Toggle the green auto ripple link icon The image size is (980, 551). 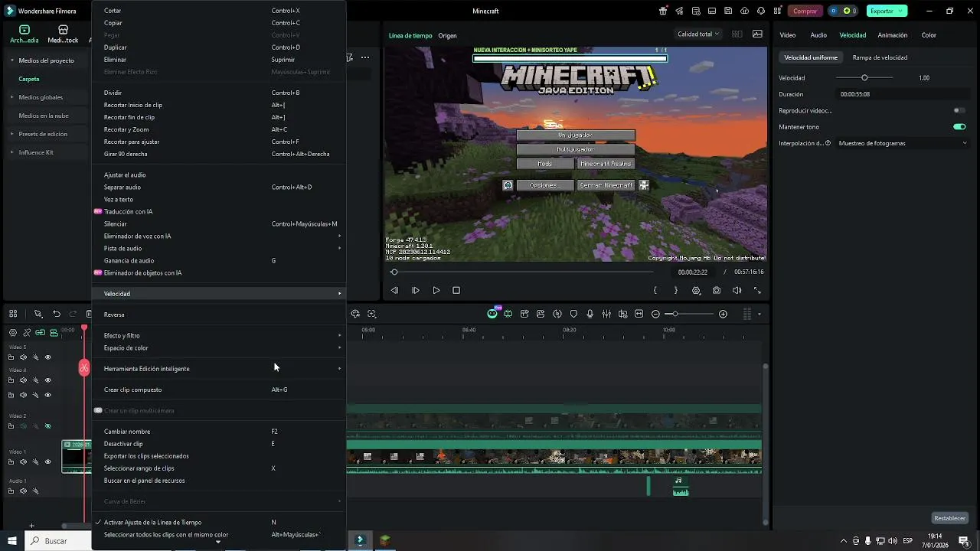coord(40,332)
